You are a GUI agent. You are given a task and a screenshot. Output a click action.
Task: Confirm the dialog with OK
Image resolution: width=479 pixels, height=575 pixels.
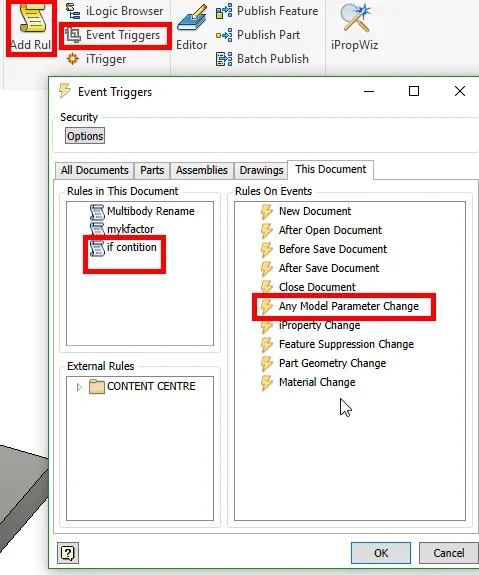[x=381, y=553]
